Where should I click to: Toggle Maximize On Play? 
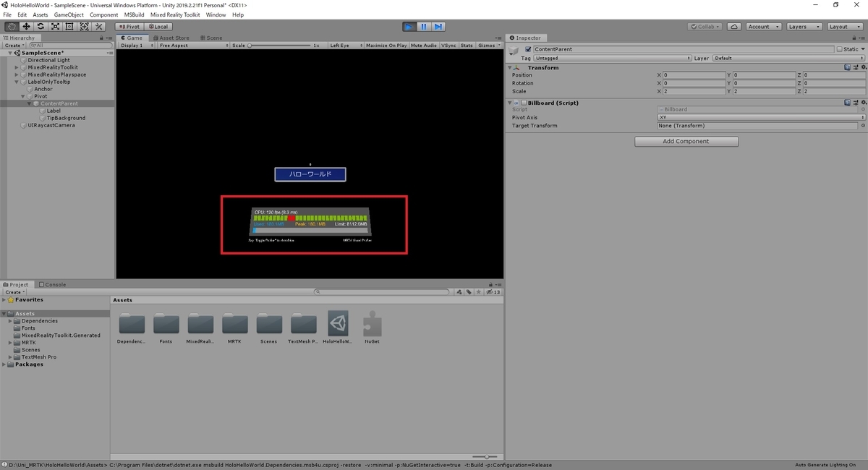[386, 46]
